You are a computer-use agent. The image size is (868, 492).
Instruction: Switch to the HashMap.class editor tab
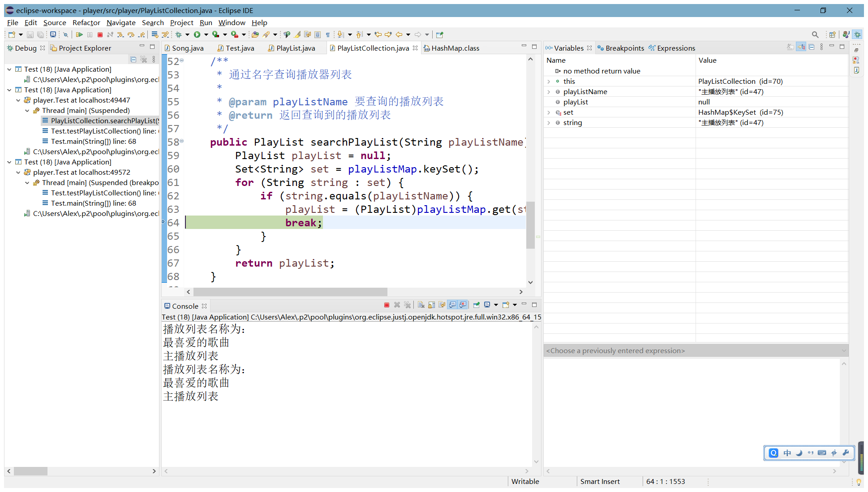pyautogui.click(x=451, y=48)
